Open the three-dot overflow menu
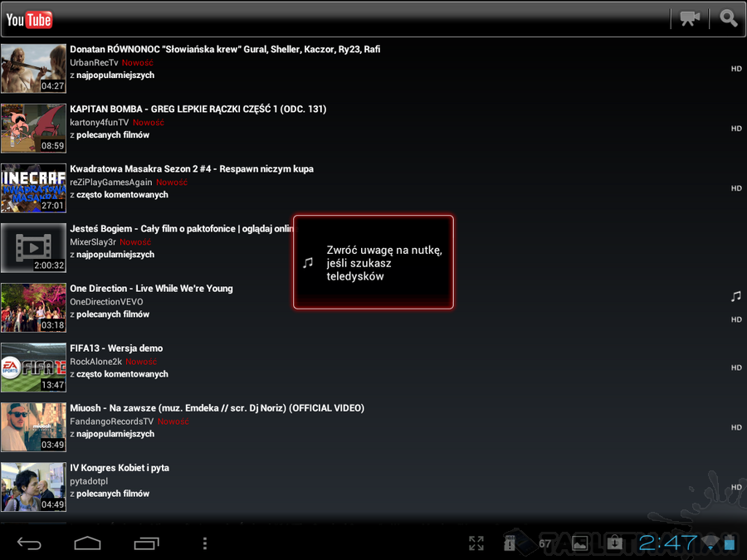The image size is (747, 560). point(205,543)
